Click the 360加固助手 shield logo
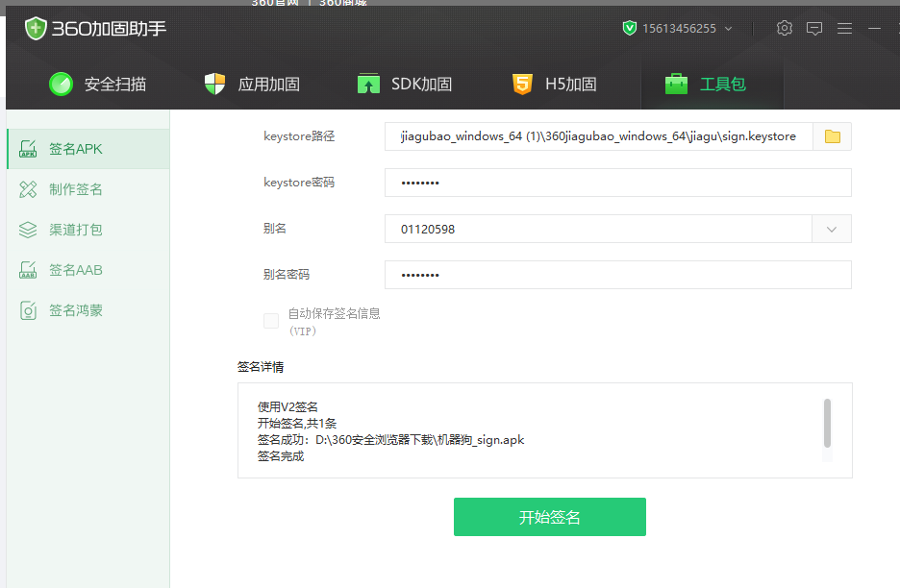The height and width of the screenshot is (588, 900). 35,28
